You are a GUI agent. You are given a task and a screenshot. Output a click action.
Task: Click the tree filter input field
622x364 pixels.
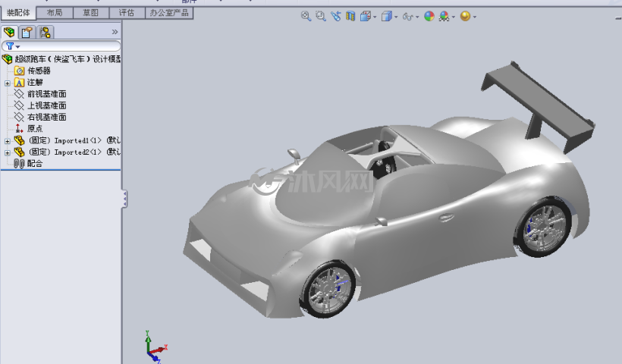(x=61, y=46)
